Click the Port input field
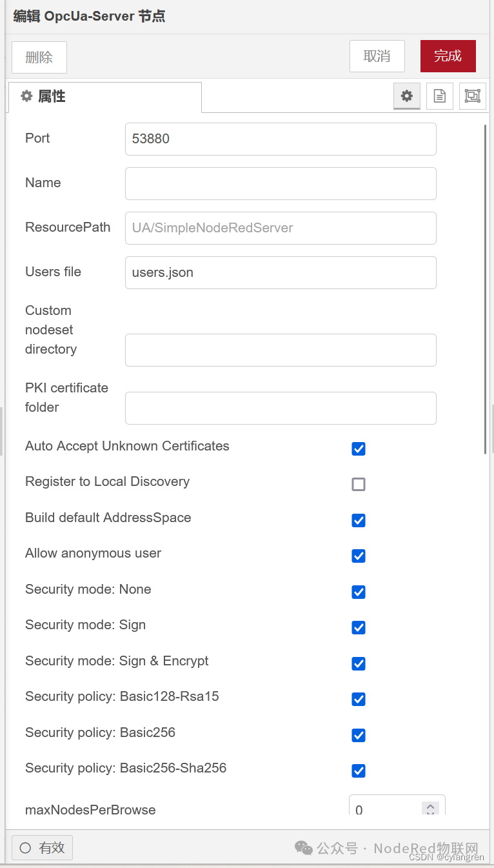Viewport: 494px width, 868px height. coord(281,139)
